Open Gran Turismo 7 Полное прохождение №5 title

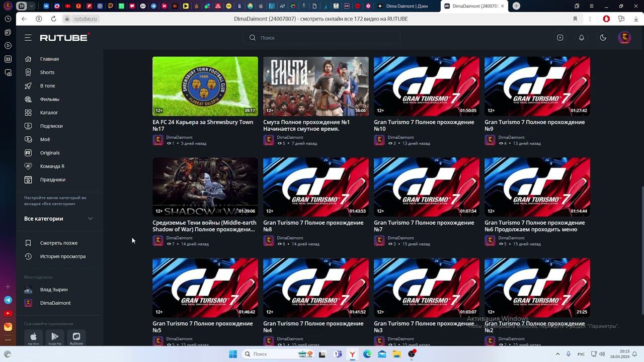[203, 327]
